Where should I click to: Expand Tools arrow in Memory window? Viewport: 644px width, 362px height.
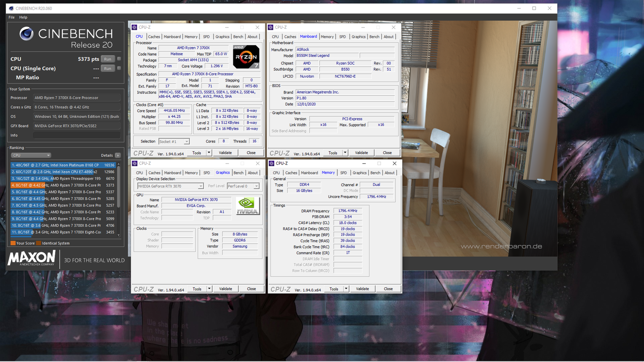[346, 289]
